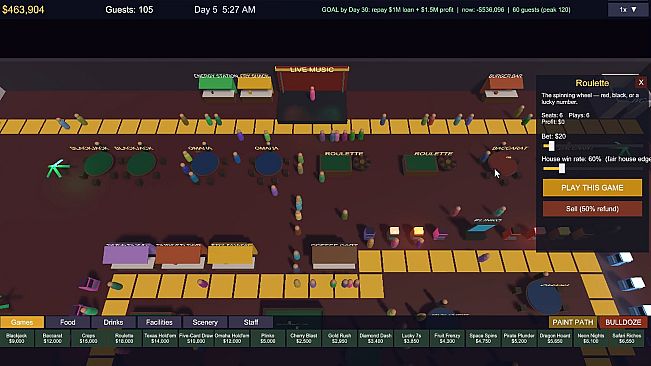The width and height of the screenshot is (651, 366).
Task: Adjust the House win rate slider handle
Action: (562, 168)
